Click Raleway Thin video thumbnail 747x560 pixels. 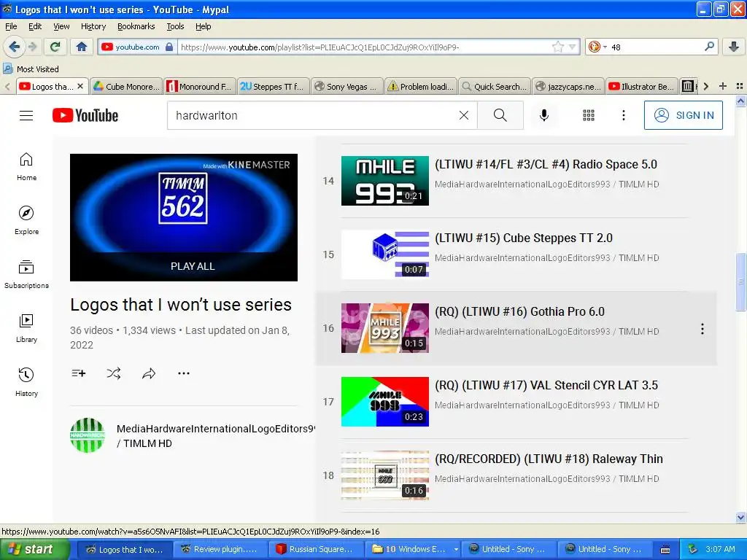point(385,475)
